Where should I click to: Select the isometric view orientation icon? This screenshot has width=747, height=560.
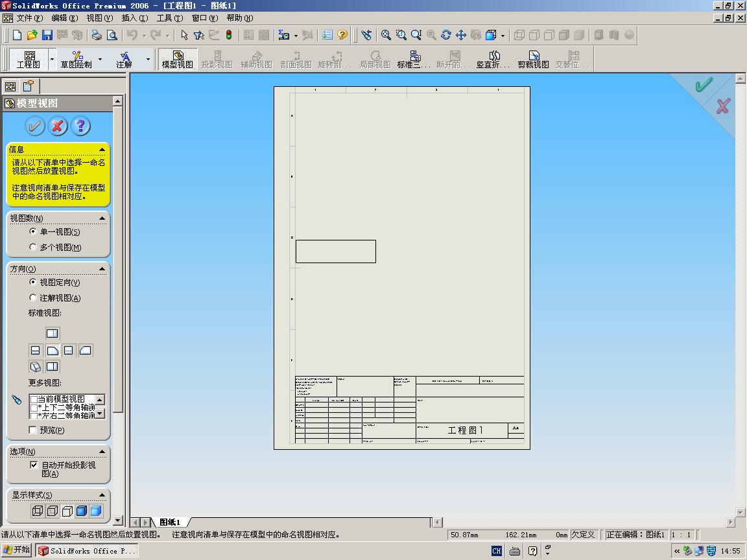coord(35,367)
